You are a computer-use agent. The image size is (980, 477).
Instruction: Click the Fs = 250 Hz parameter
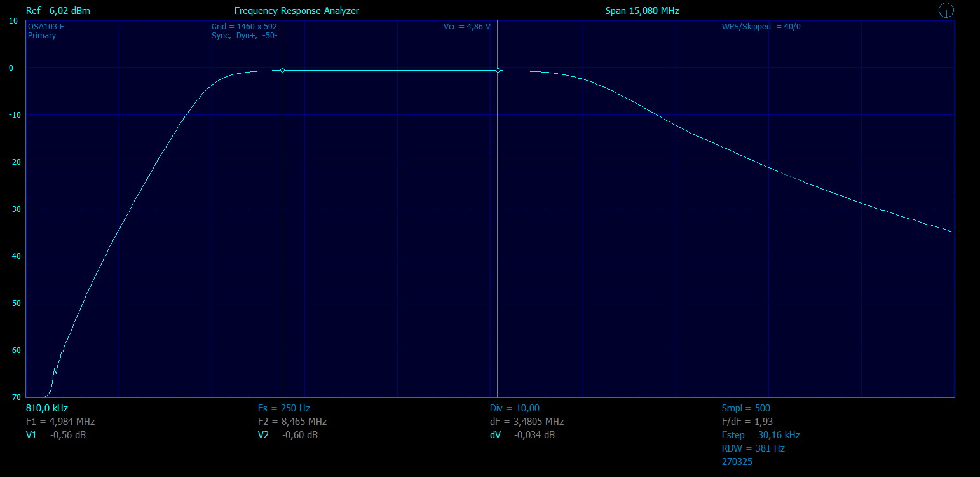pyautogui.click(x=284, y=408)
